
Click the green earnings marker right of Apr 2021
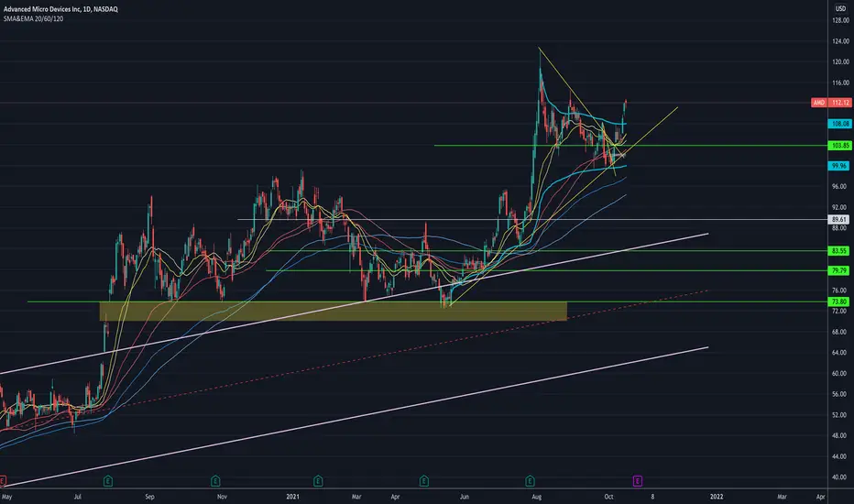[423, 480]
